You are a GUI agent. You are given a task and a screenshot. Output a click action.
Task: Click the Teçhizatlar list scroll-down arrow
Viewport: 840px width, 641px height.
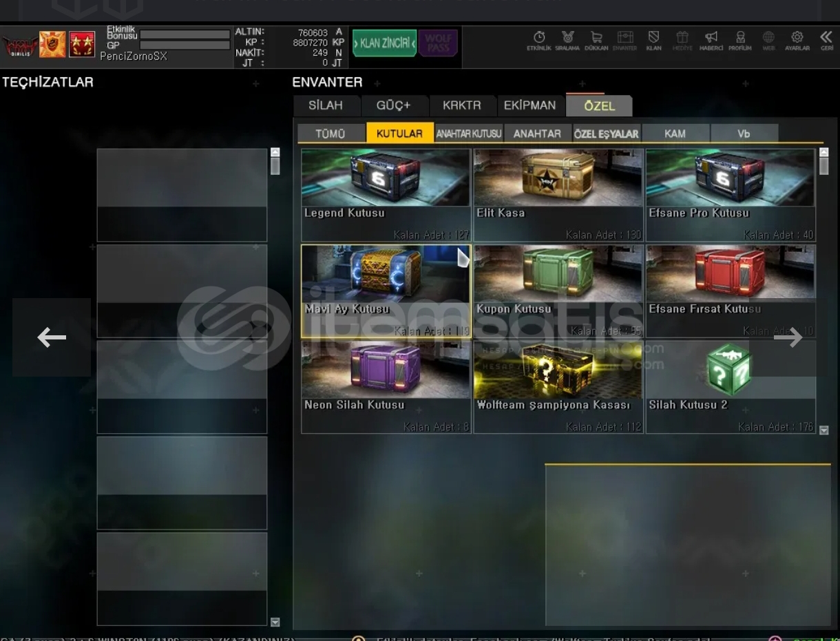point(275,622)
